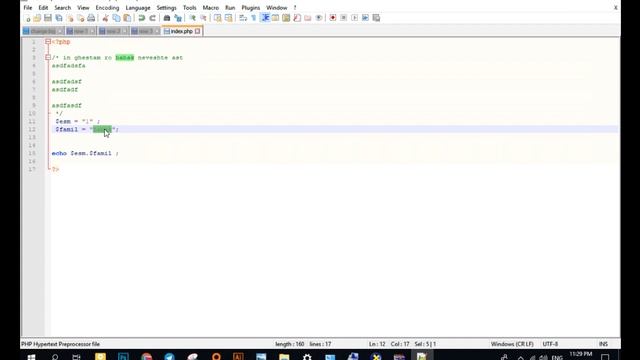Screen dimensions: 640x360
Task: Open the Settings menu
Action: (x=167, y=8)
